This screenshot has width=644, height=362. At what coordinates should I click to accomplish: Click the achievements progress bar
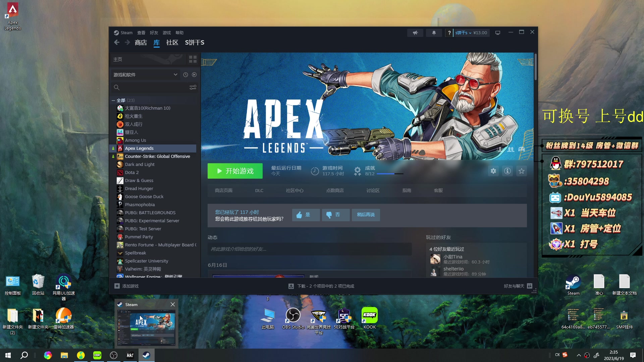(390, 174)
